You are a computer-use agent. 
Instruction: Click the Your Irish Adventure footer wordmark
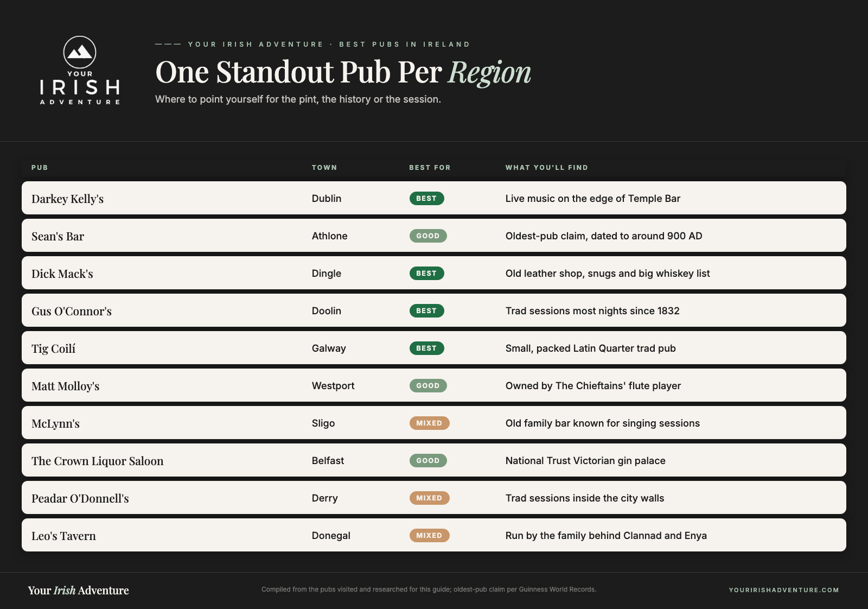[x=79, y=590]
